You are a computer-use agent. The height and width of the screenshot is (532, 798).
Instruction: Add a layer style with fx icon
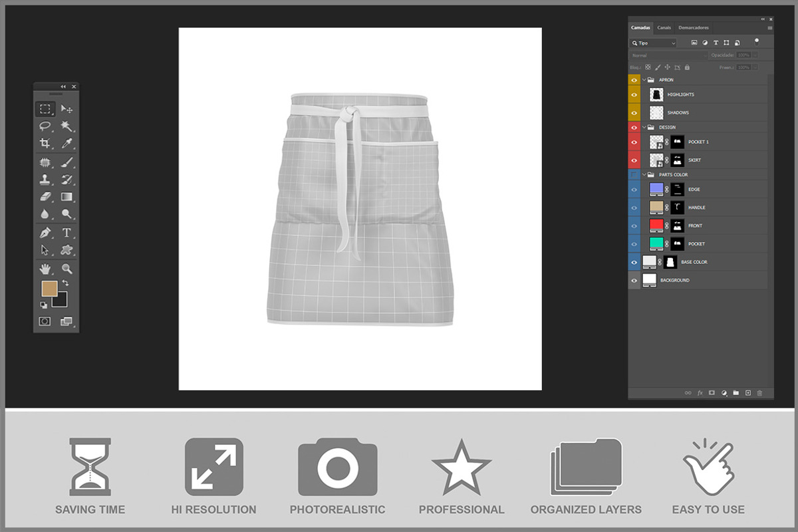(700, 393)
